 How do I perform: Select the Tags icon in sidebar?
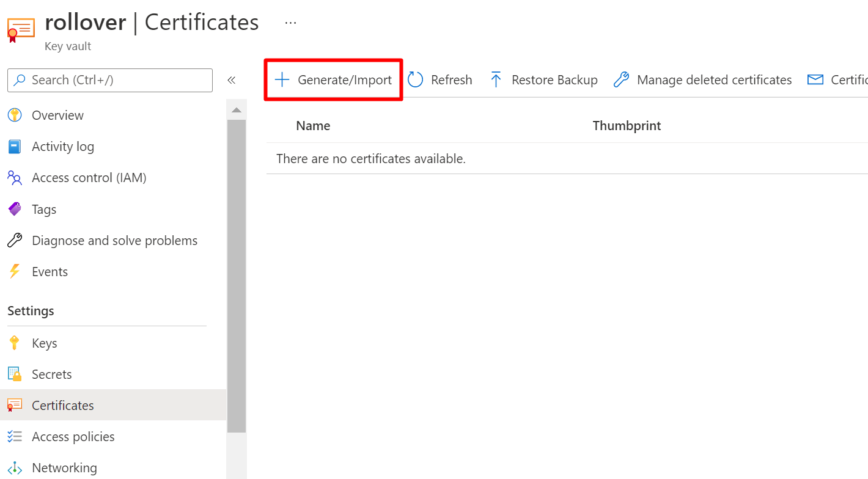pos(14,209)
